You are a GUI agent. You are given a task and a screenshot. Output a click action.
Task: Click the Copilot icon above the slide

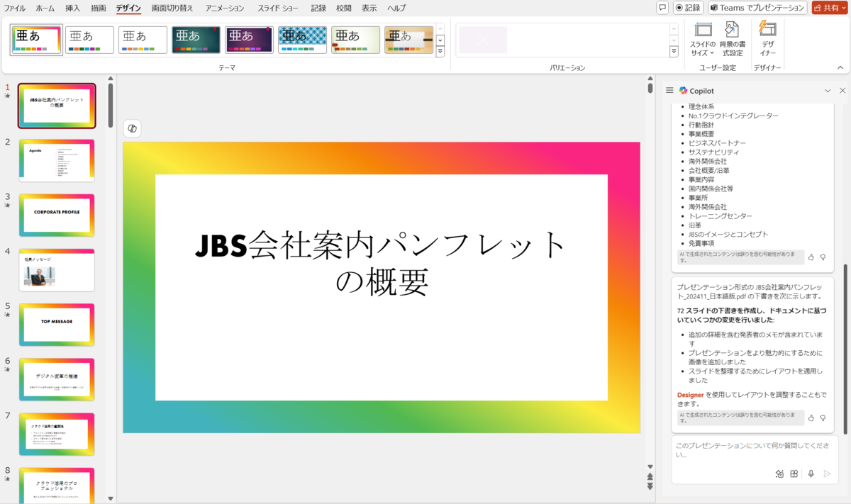(x=132, y=128)
